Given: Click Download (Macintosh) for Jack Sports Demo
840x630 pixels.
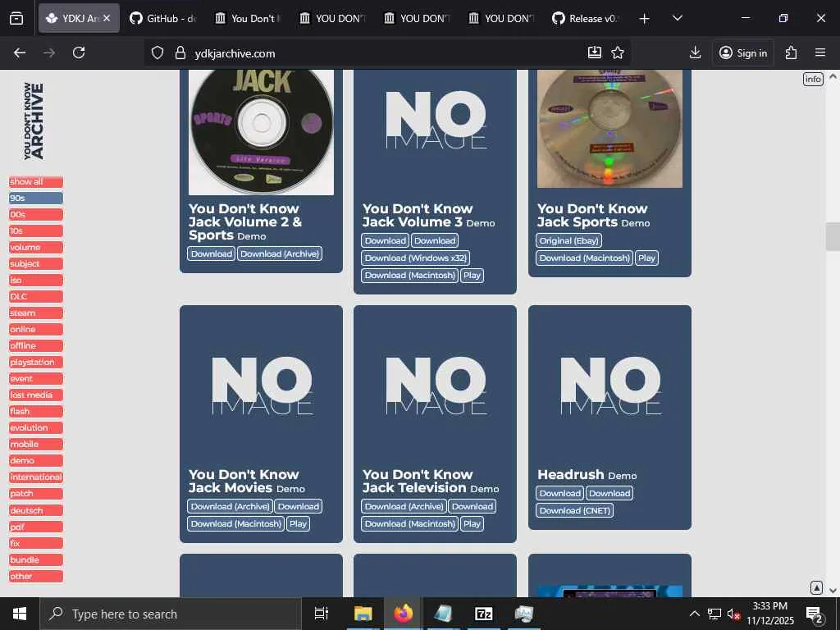Looking at the screenshot, I should pos(584,258).
